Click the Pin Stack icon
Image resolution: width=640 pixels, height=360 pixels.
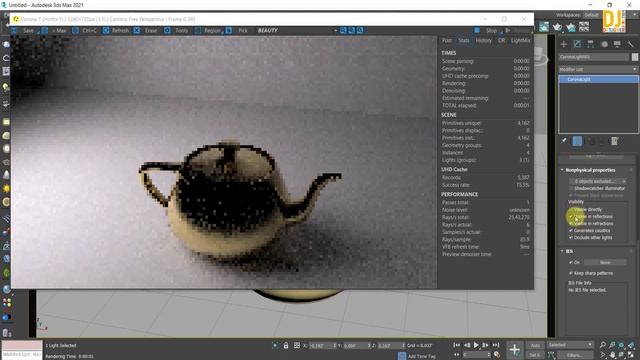point(564,141)
